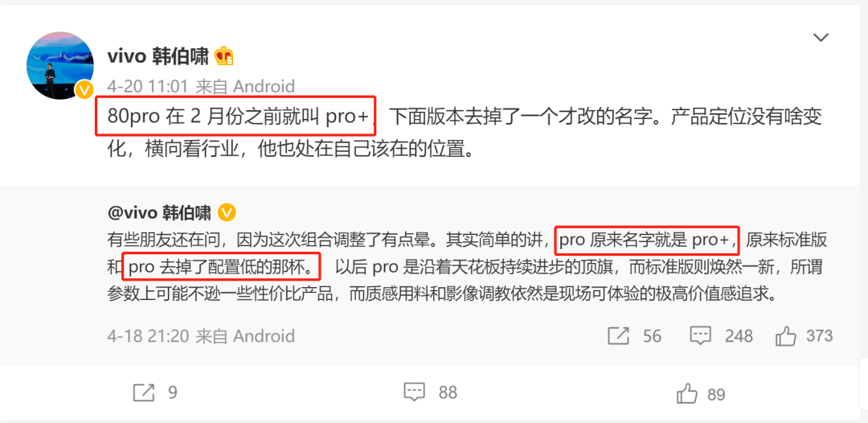This screenshot has height=423, width=868.
Task: Open the vivo 韩伯啸 username at top
Action: [x=158, y=56]
